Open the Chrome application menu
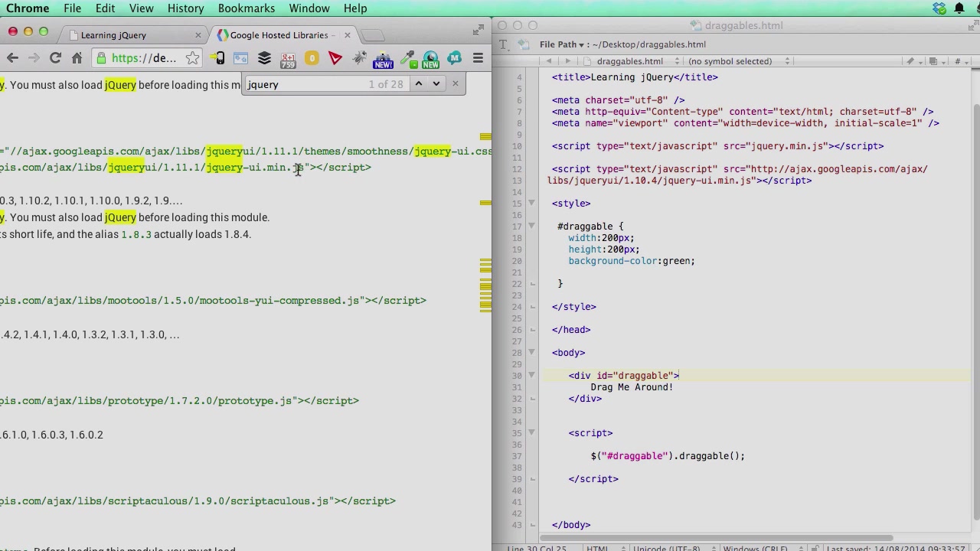This screenshot has width=980, height=551. pos(28,8)
